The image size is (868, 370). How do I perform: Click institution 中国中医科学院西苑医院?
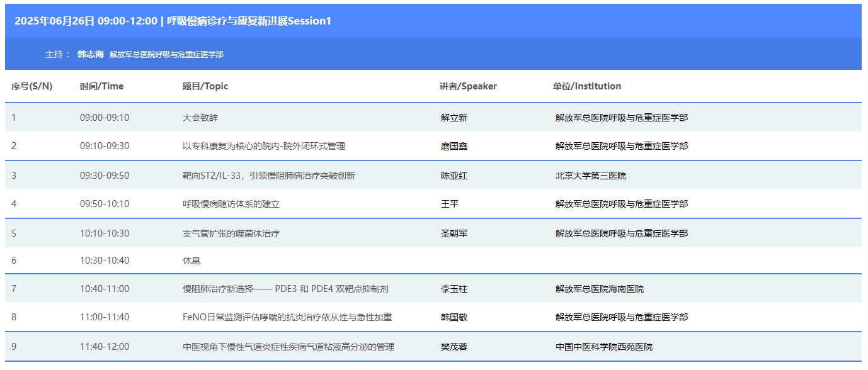[x=604, y=347]
